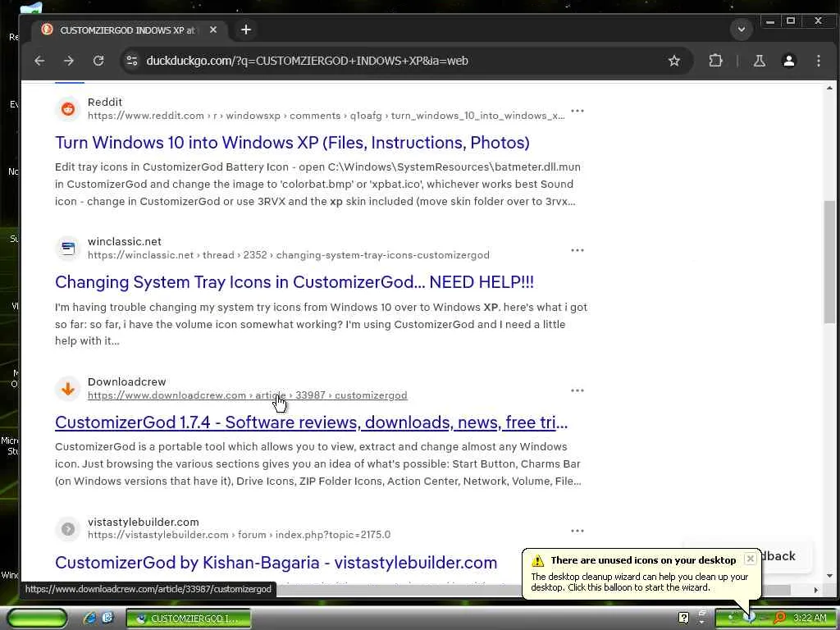The width and height of the screenshot is (840, 630).
Task: Go back to the previous page
Action: point(39,61)
